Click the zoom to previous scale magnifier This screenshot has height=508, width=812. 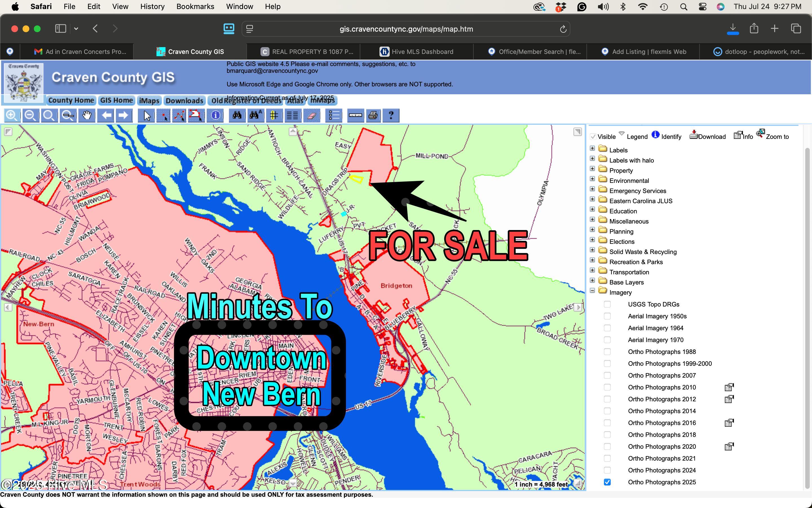click(68, 116)
